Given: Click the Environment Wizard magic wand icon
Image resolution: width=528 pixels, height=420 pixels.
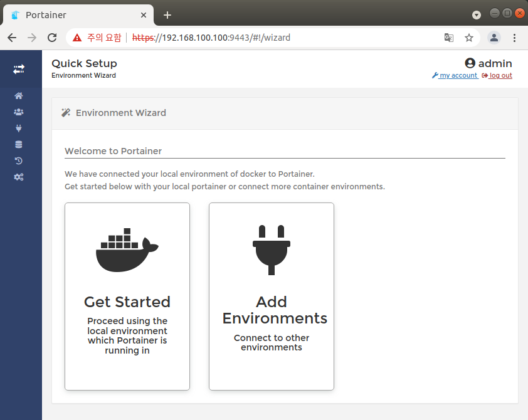Looking at the screenshot, I should [66, 113].
